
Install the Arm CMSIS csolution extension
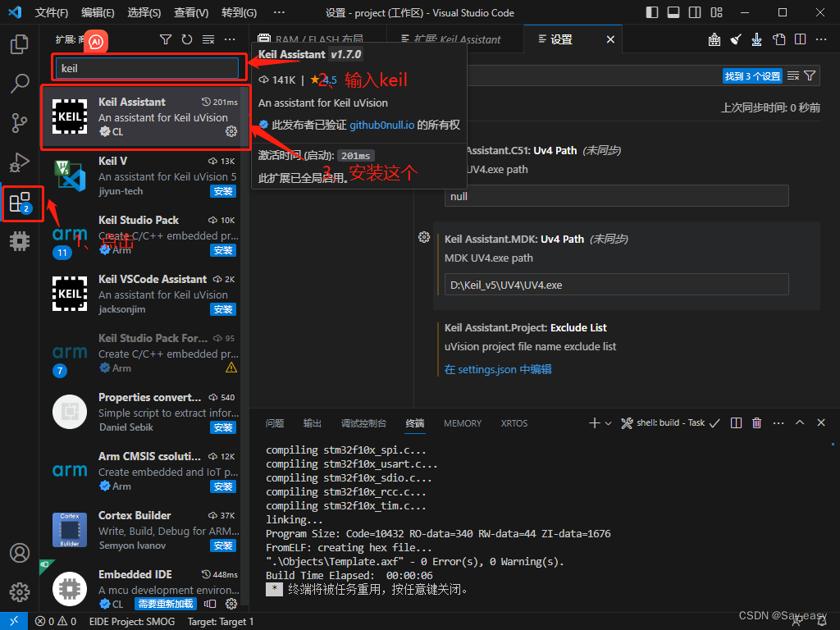pyautogui.click(x=223, y=487)
